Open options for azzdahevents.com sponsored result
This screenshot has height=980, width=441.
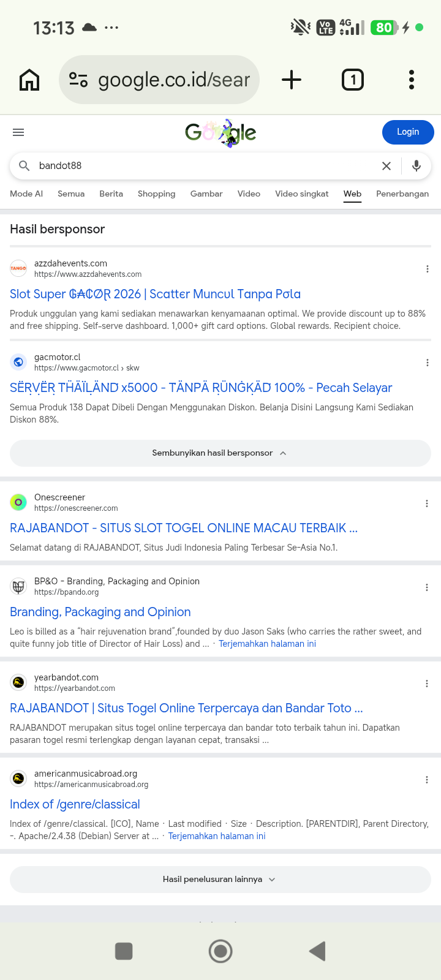428,269
